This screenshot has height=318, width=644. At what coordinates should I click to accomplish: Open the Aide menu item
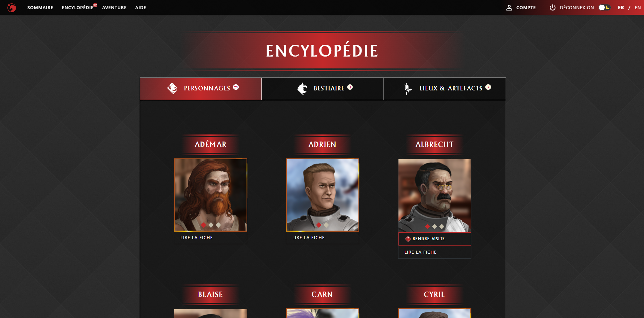[x=140, y=7]
